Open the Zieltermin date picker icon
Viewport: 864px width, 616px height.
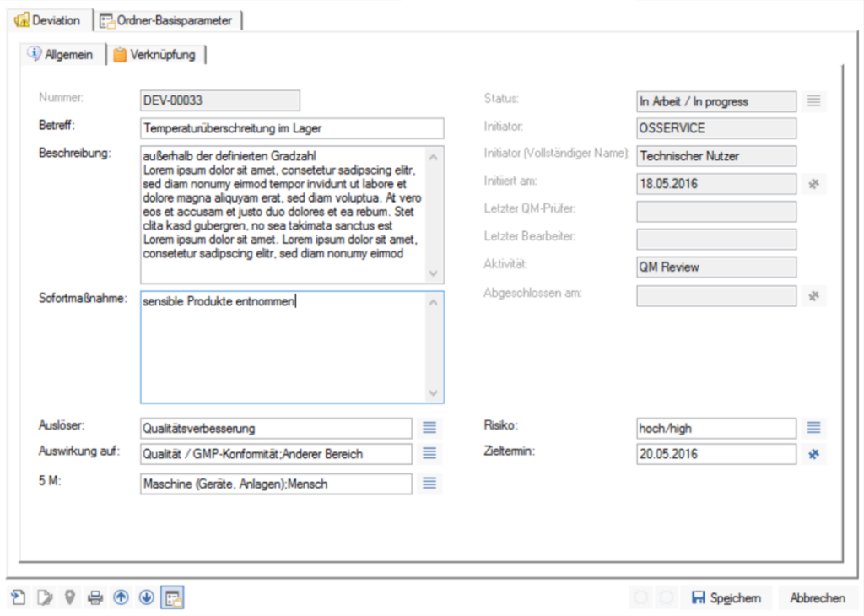(813, 454)
